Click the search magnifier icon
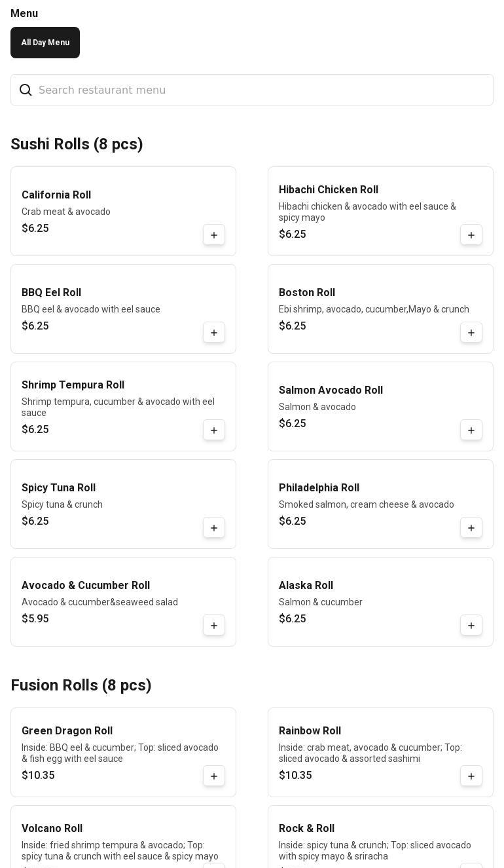Image resolution: width=504 pixels, height=868 pixels. (x=26, y=90)
